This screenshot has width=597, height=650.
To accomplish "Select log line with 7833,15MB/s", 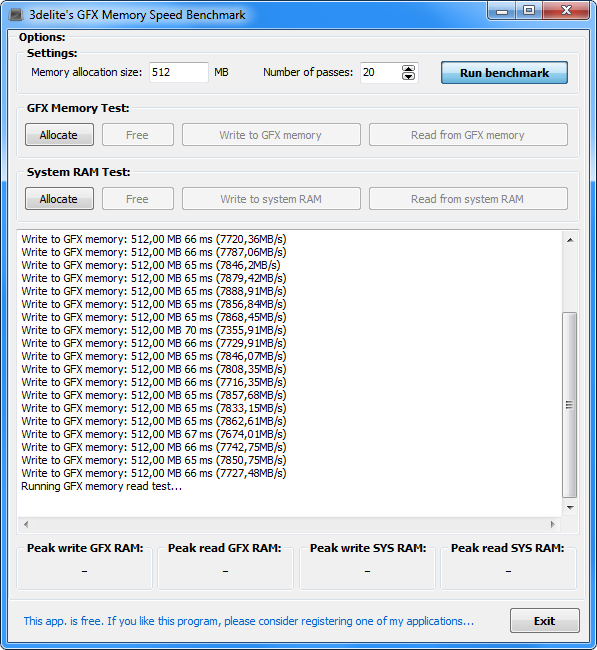I will 154,408.
